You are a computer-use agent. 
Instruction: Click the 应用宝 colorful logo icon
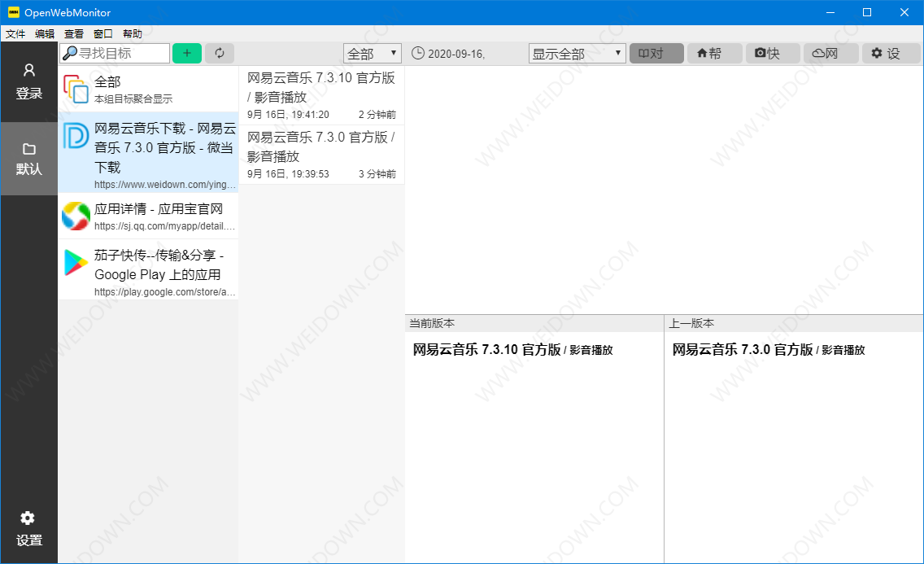(76, 216)
